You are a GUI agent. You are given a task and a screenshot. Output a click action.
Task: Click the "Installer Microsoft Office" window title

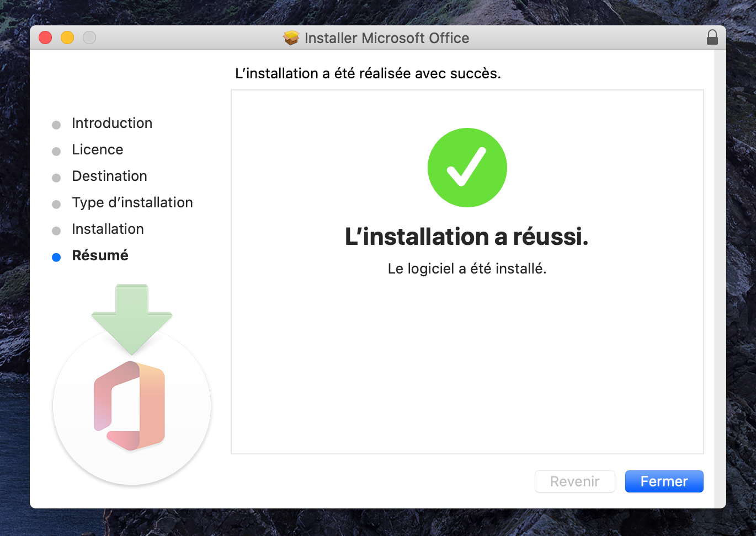386,38
